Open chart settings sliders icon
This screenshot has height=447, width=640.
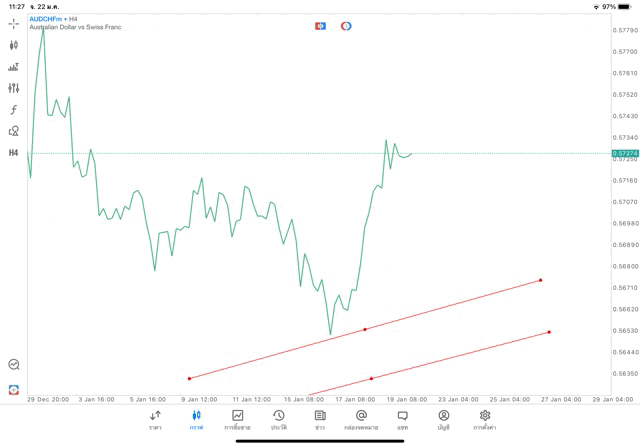coord(14,88)
